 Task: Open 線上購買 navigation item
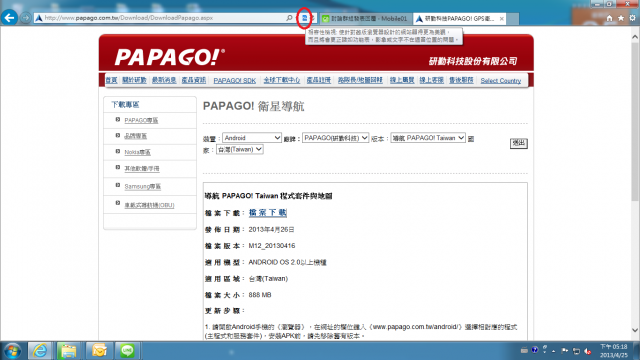402,80
